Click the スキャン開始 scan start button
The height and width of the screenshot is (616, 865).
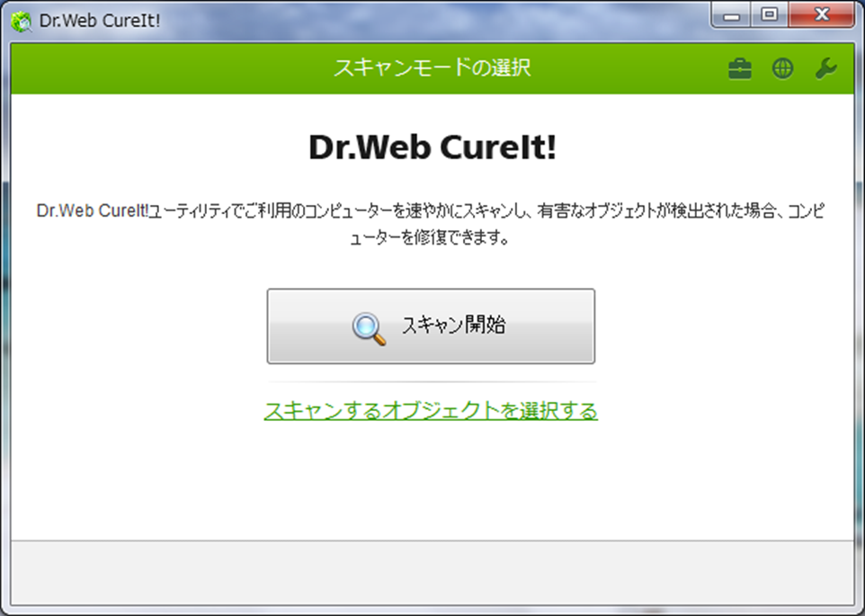[x=431, y=326]
